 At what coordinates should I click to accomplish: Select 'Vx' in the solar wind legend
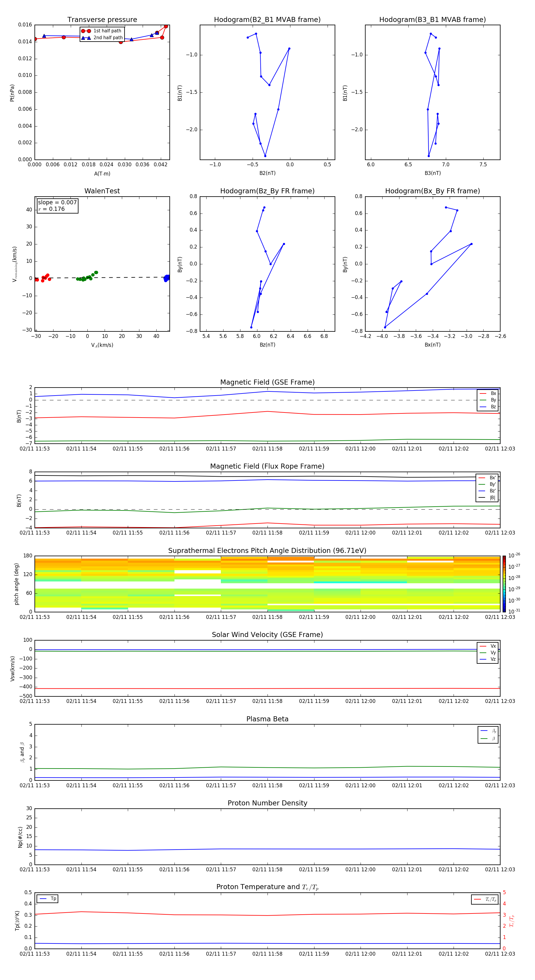click(x=488, y=647)
